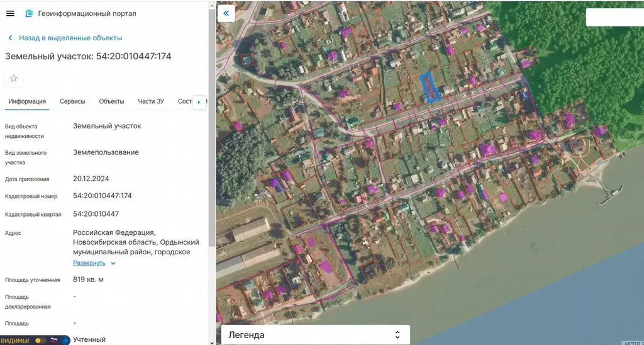The height and width of the screenshot is (345, 644).
Task: Expand the Легенда panel
Action: click(397, 335)
